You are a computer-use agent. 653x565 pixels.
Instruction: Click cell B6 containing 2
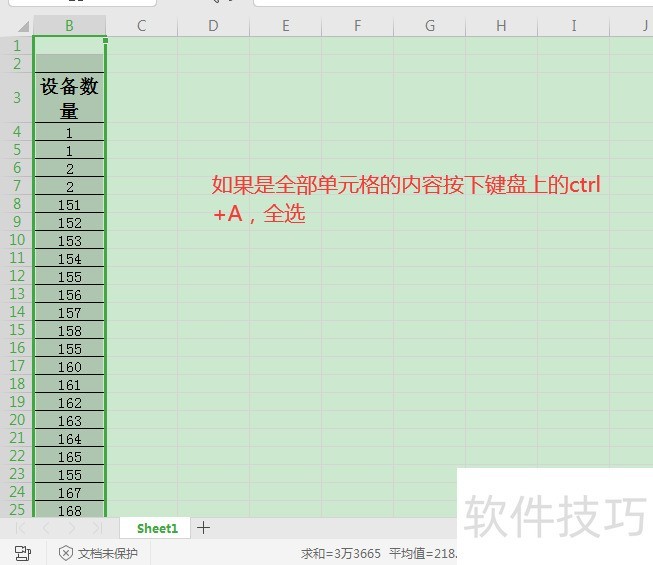pyautogui.click(x=70, y=168)
